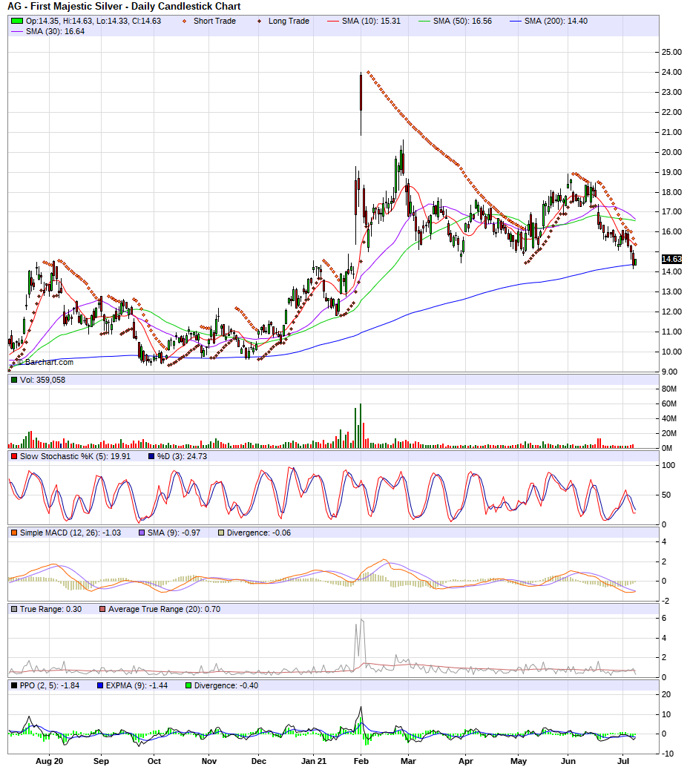Click the 'Mar' date axis label
The height and width of the screenshot is (784, 690).
pos(408,761)
